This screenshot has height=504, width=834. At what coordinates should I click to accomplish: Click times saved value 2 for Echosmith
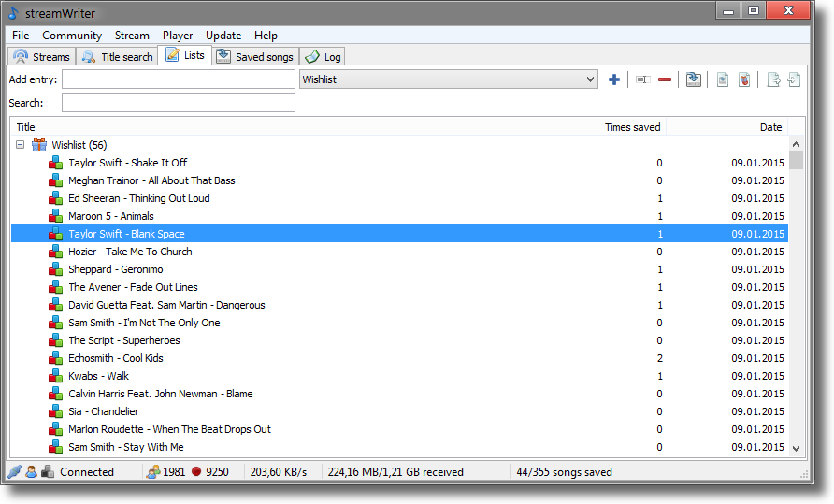[x=659, y=358]
